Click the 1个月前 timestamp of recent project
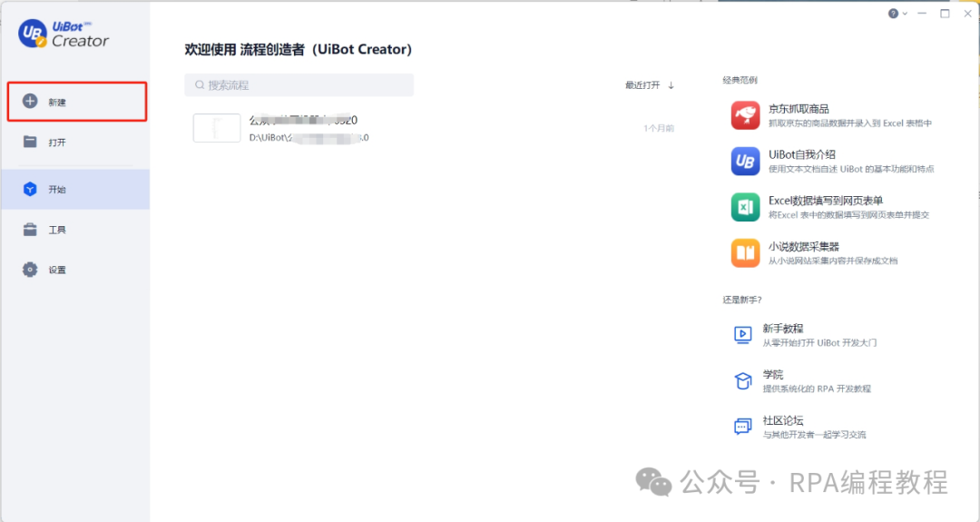The image size is (980, 522). pyautogui.click(x=659, y=128)
